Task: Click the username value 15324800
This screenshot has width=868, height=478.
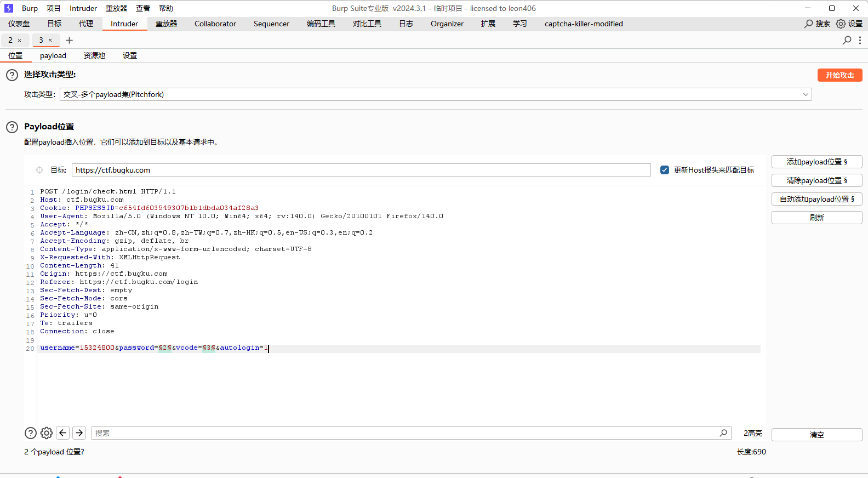Action: [97, 348]
